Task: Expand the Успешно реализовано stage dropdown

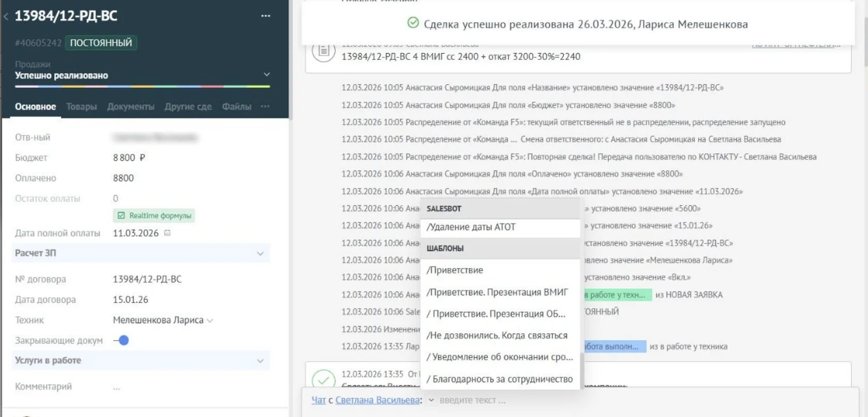Action: (x=267, y=74)
